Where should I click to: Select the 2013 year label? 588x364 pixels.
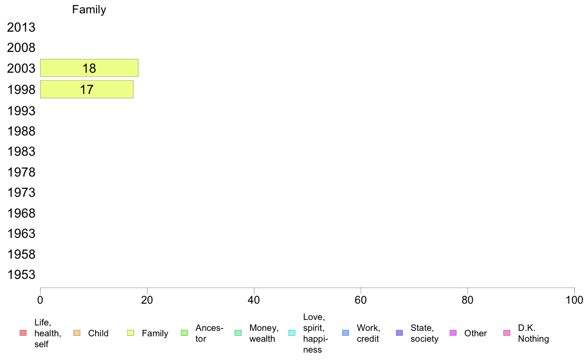pos(21,27)
